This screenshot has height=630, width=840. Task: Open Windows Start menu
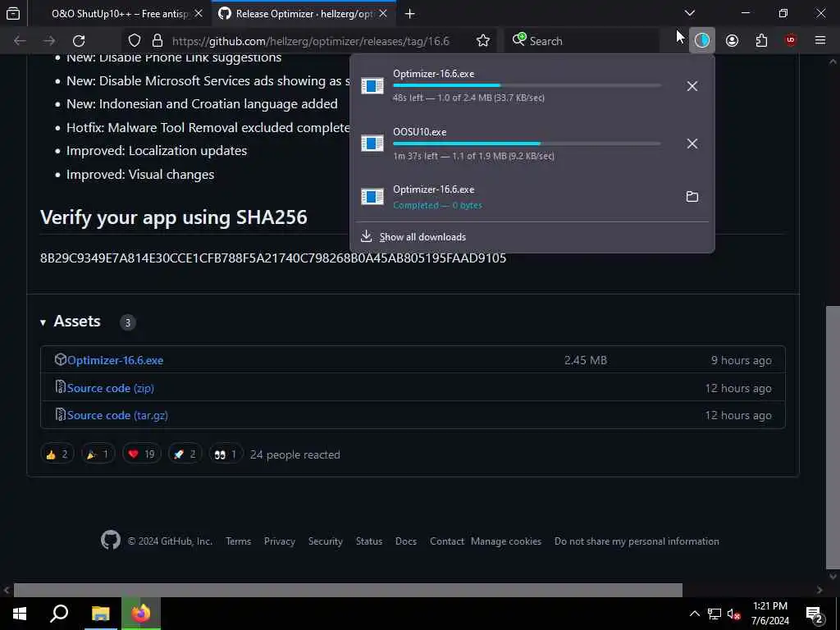(x=20, y=614)
